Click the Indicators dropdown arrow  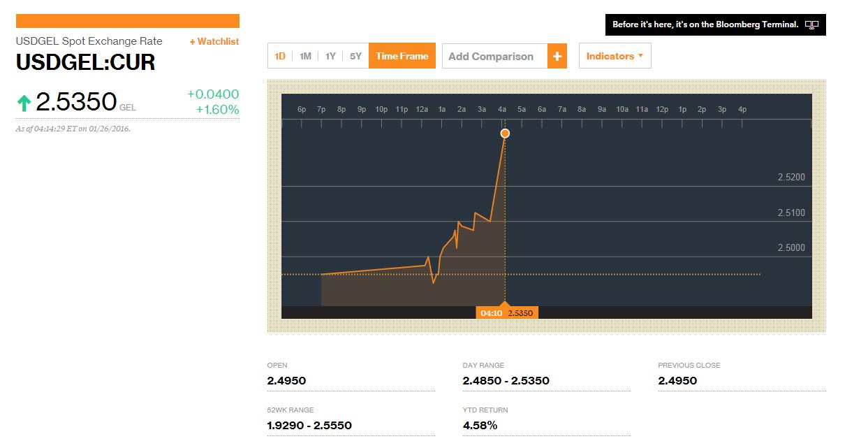coord(640,56)
